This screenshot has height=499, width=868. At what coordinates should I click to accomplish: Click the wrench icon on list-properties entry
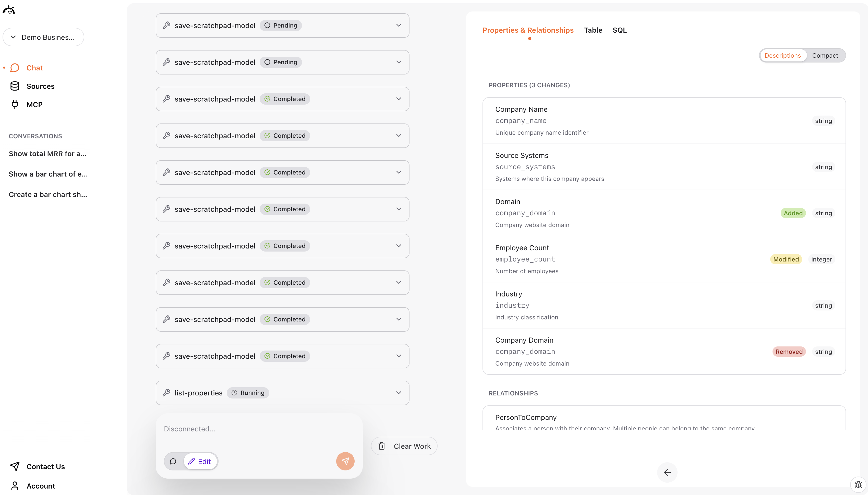(x=167, y=392)
